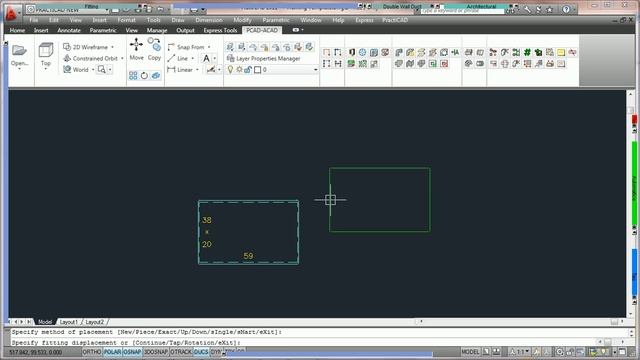Open the Annotate ribbon tab

click(69, 30)
